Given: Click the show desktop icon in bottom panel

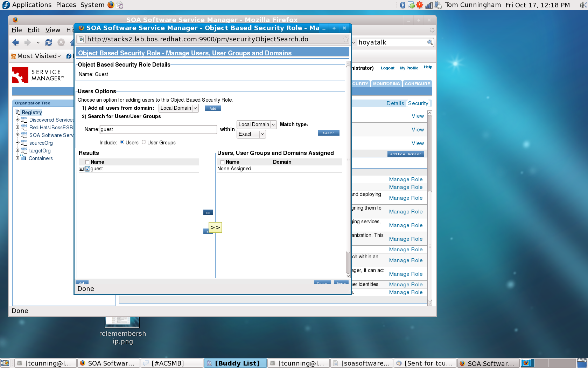Looking at the screenshot, I should pos(5,363).
